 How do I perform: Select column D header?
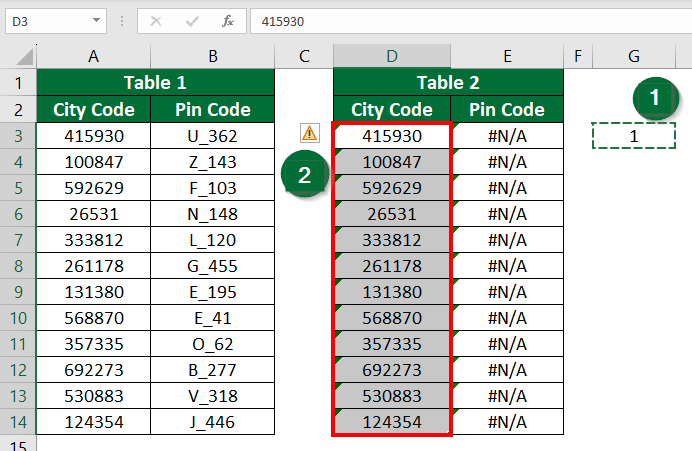point(392,56)
